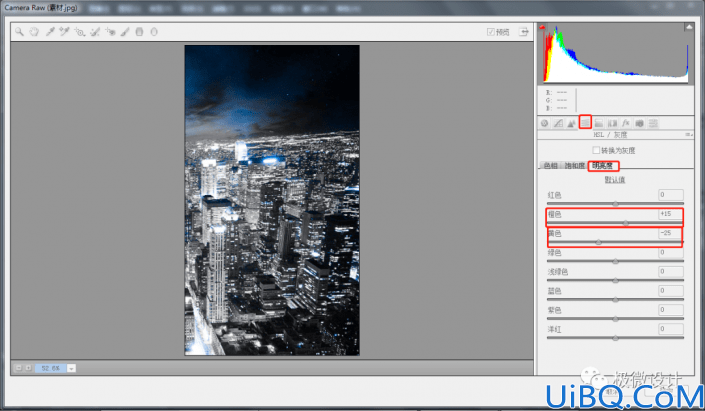
Task: Select the Zoom tool
Action: point(19,31)
